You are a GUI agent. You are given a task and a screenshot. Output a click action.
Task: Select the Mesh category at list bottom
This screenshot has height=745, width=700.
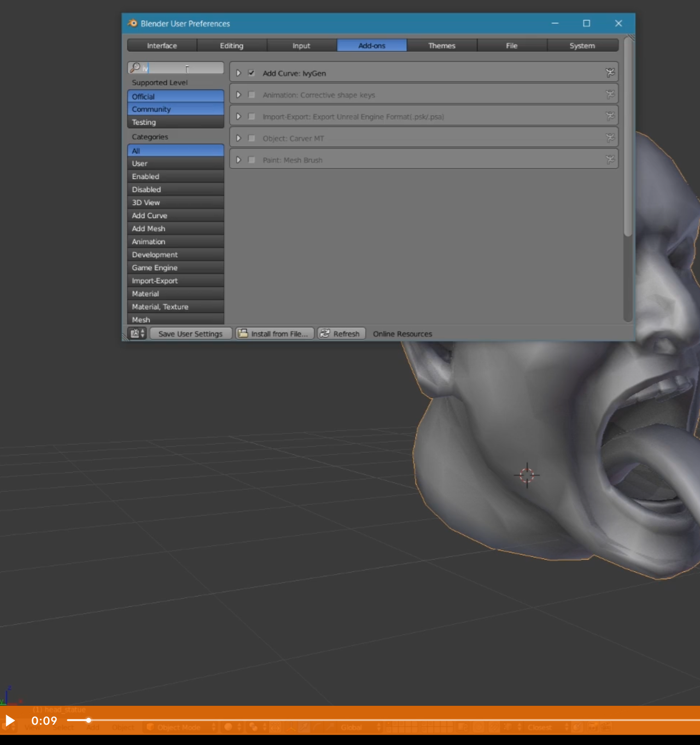[176, 319]
